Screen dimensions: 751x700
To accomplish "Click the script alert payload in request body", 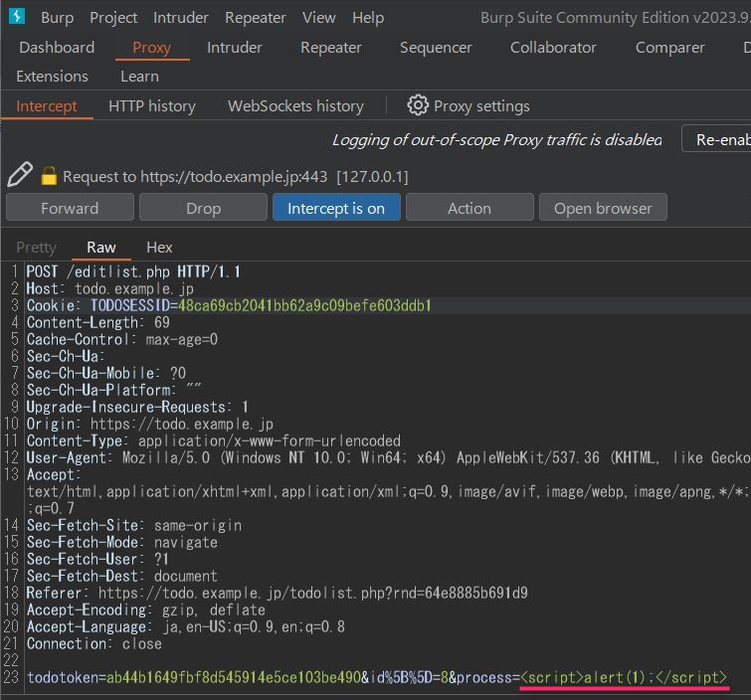I will pyautogui.click(x=624, y=677).
